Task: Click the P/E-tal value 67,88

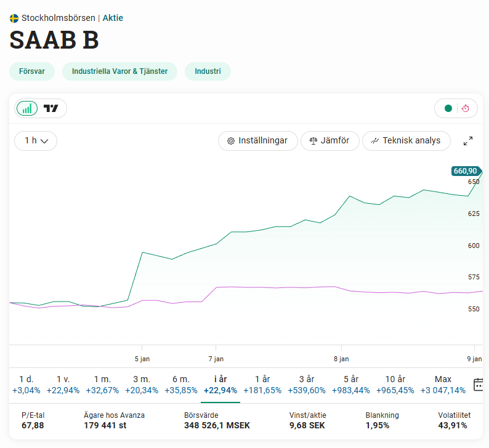Action: point(33,426)
